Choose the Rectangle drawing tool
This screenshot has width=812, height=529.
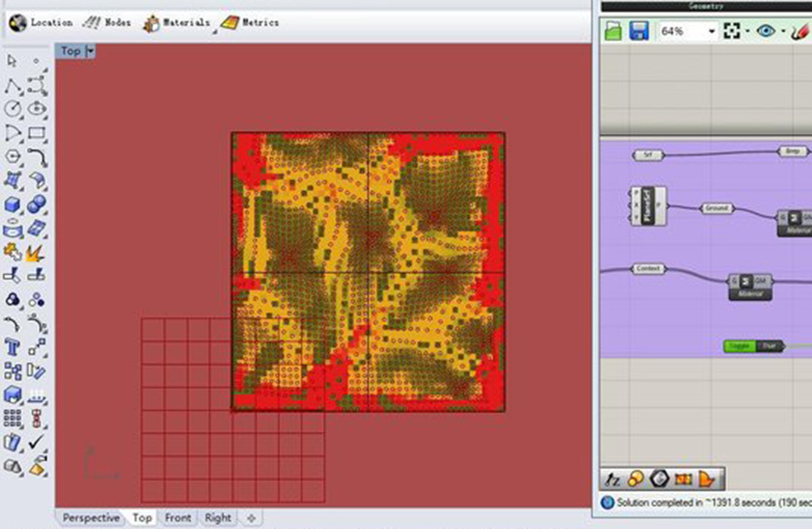37,133
